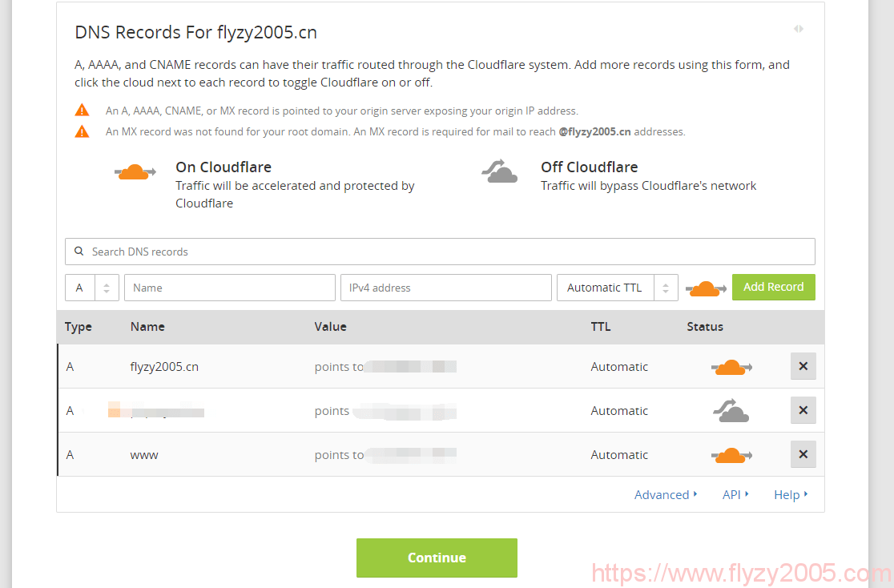
Task: Click the orange On Cloudflare legend icon
Action: 135,171
